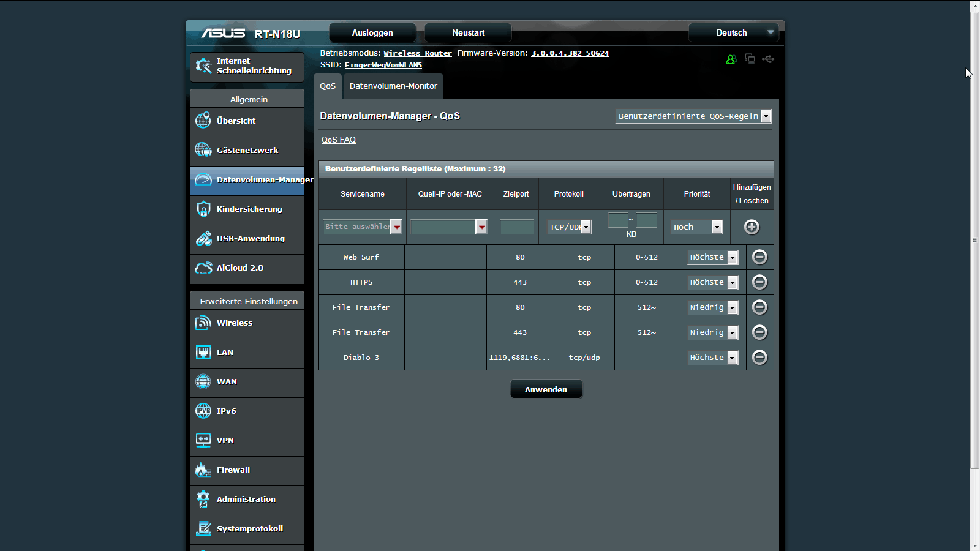Click the IPv6 icon
Image resolution: width=980 pixels, height=551 pixels.
203,411
